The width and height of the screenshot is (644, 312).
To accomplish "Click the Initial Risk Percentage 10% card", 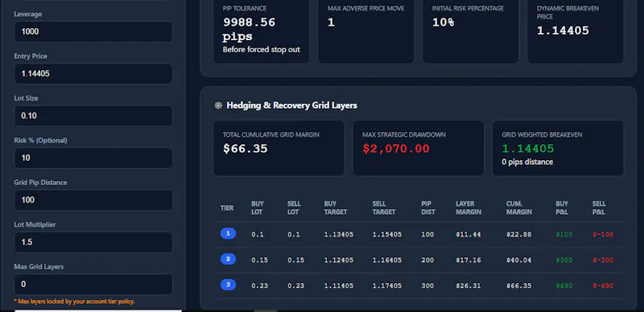I will point(470,31).
